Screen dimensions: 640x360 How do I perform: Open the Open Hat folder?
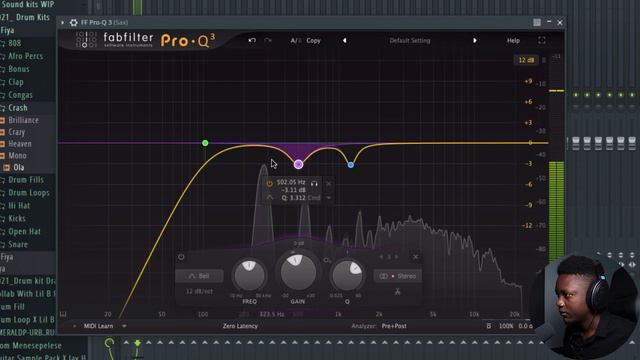coord(24,231)
